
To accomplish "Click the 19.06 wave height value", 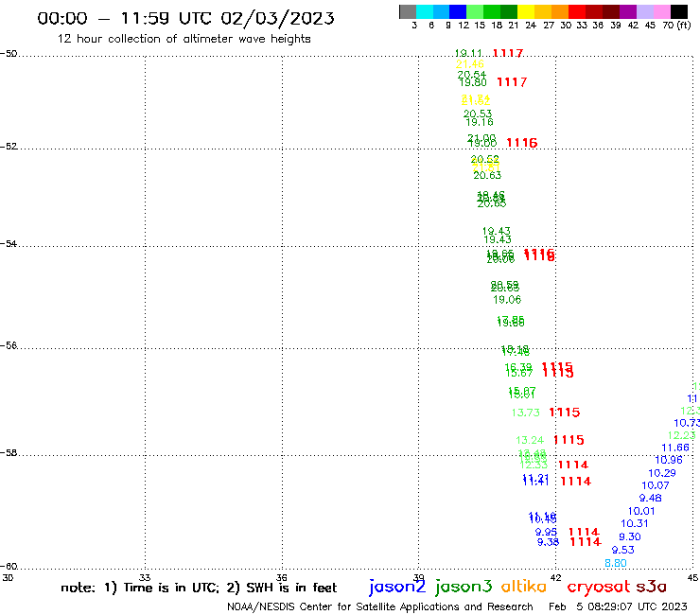I will tap(507, 300).
